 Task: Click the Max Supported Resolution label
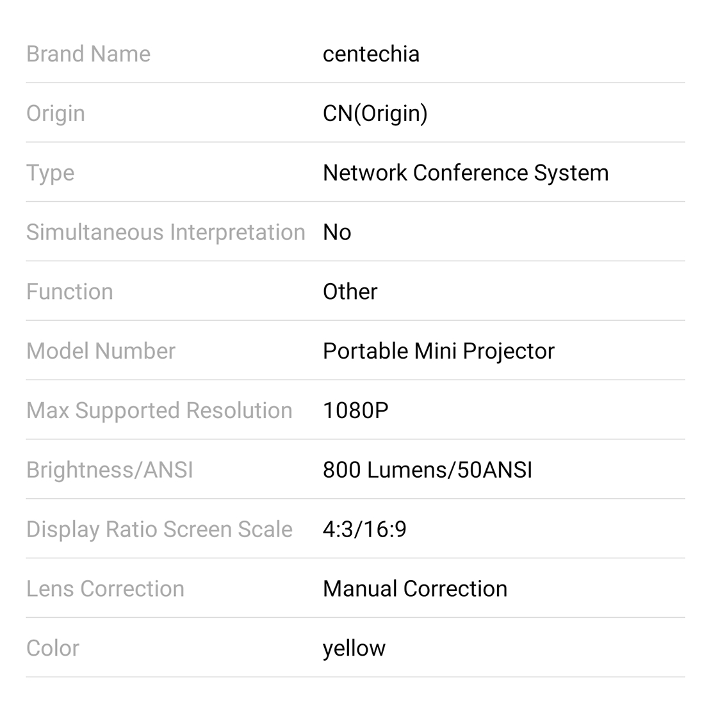159,410
